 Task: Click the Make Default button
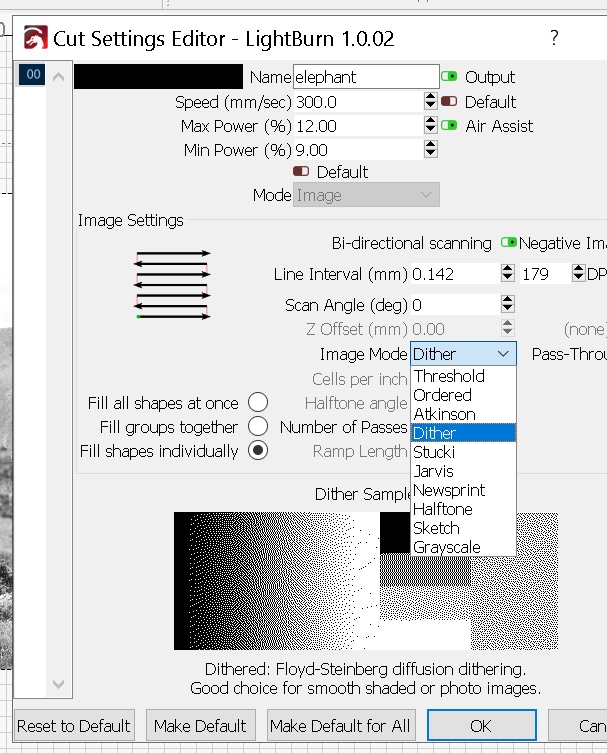click(200, 726)
